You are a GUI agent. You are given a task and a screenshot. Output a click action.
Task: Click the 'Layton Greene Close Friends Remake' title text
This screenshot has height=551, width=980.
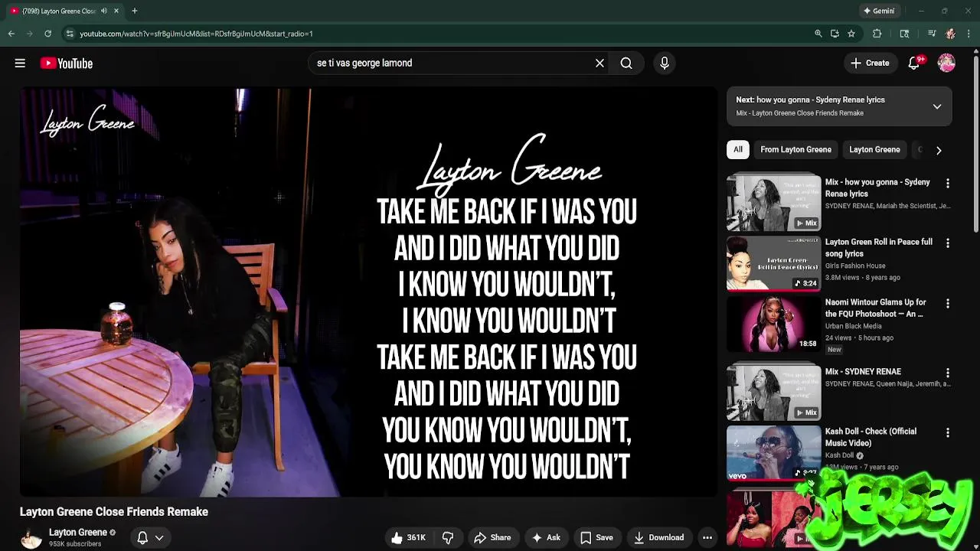click(114, 512)
